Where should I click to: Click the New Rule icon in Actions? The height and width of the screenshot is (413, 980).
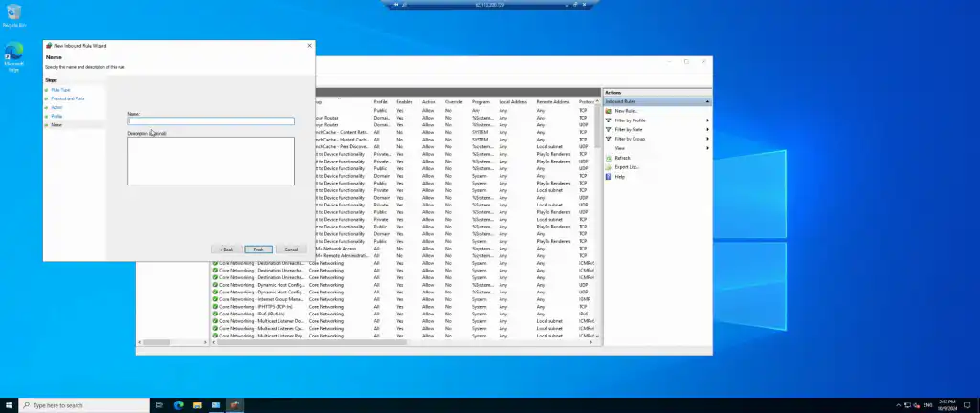pos(608,111)
